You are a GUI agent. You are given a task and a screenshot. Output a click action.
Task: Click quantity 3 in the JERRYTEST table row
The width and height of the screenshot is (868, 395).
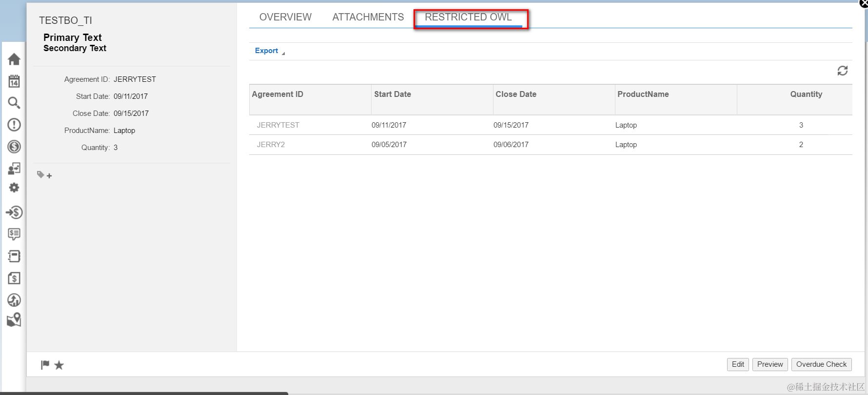tap(801, 125)
